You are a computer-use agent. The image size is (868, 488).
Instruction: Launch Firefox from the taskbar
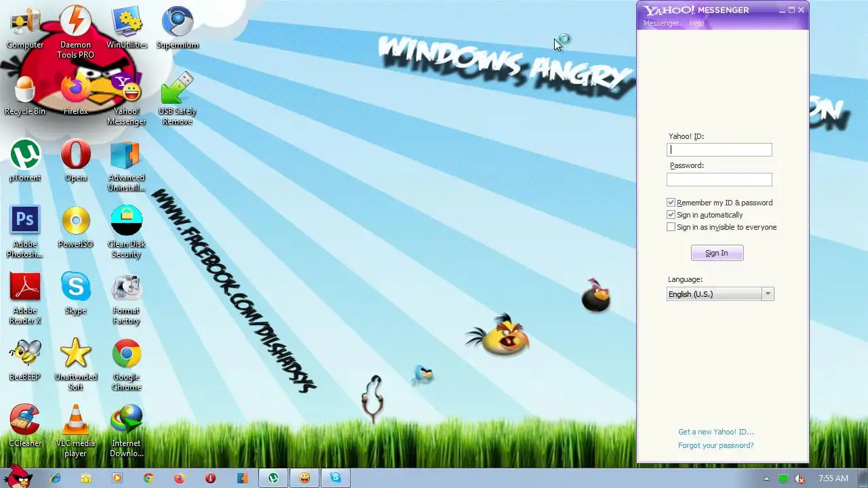(x=179, y=478)
